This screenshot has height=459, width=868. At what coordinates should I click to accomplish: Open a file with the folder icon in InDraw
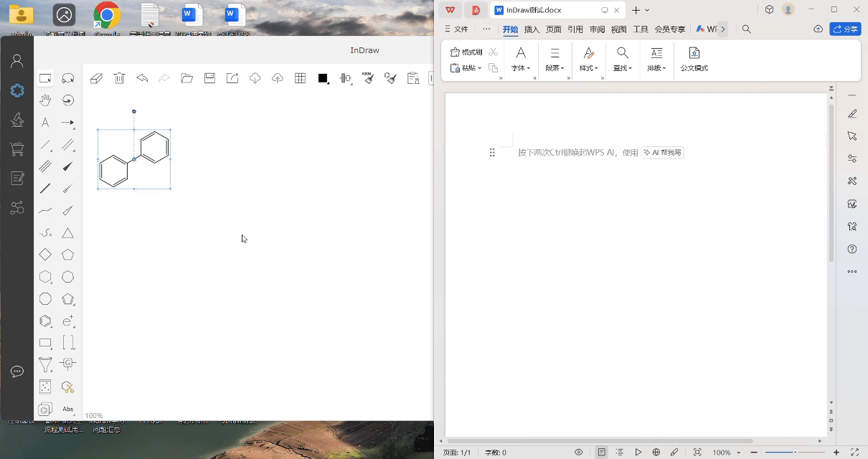pyautogui.click(x=187, y=78)
